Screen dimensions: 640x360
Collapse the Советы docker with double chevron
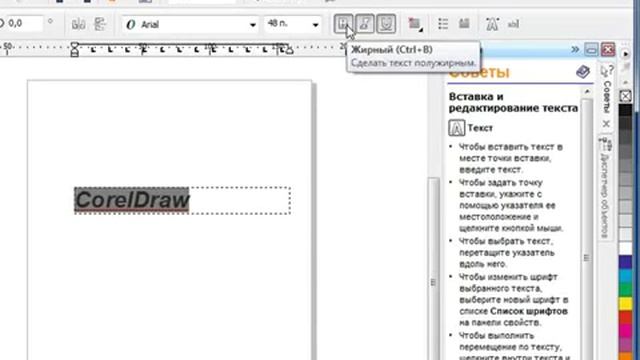[x=575, y=50]
